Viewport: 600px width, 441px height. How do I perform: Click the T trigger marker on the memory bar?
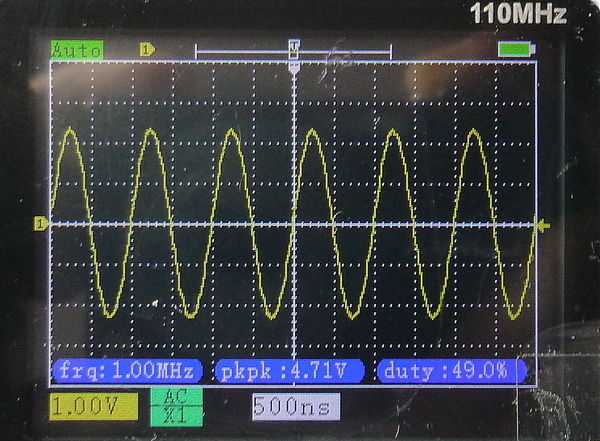coord(293,47)
